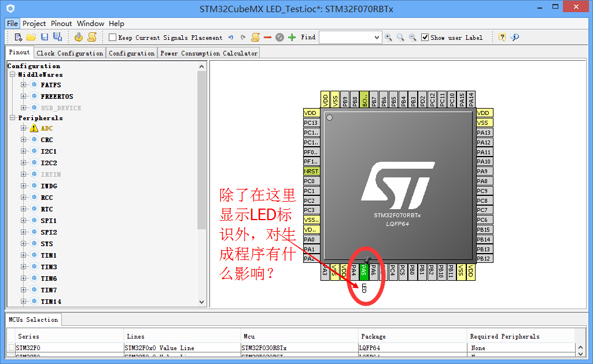The image size is (593, 364).
Task: Undo the last action with the undo arrow
Action: (x=231, y=38)
